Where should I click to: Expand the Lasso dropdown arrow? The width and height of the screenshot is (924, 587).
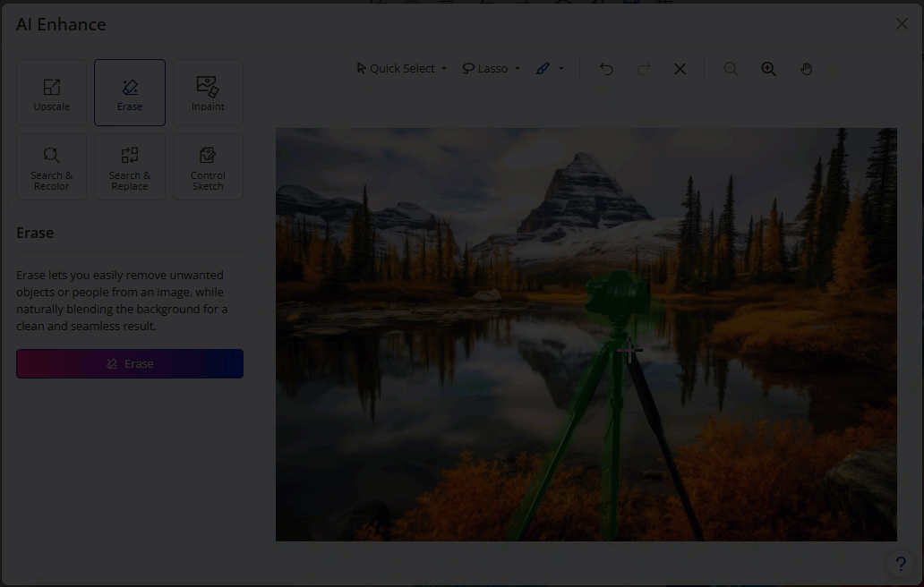(x=518, y=68)
